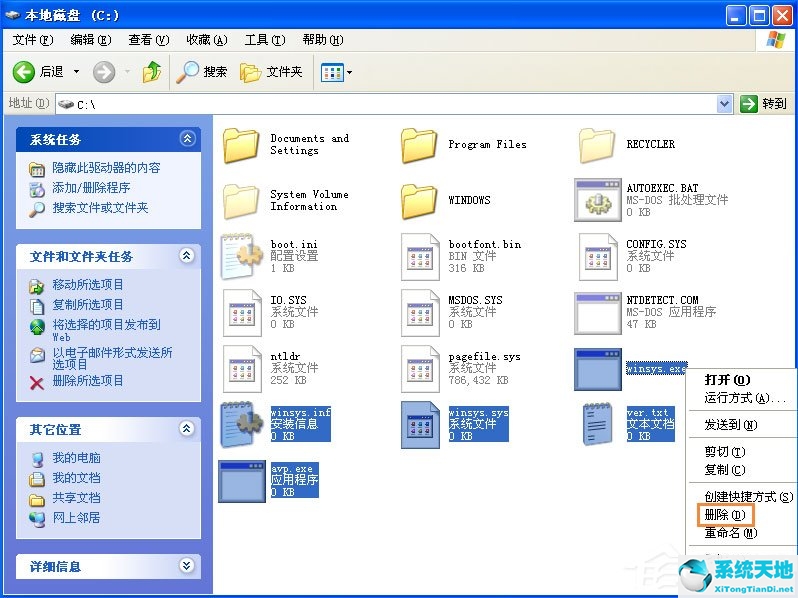Select the RECYCLER folder icon

[597, 146]
